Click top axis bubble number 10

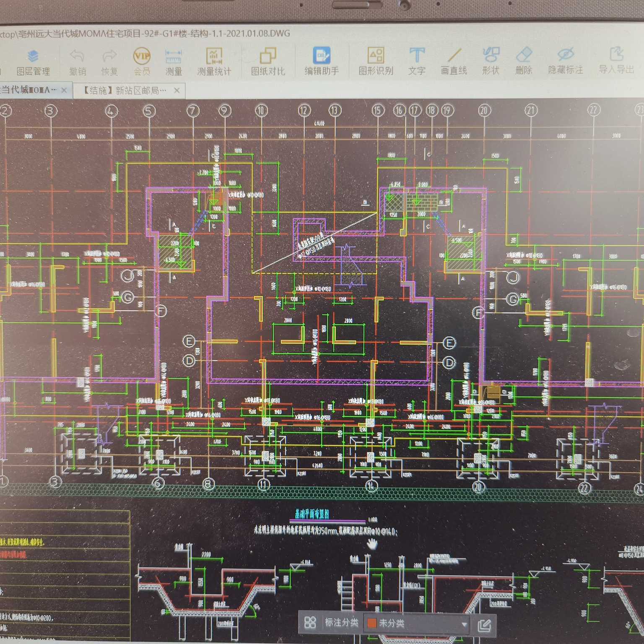point(261,111)
